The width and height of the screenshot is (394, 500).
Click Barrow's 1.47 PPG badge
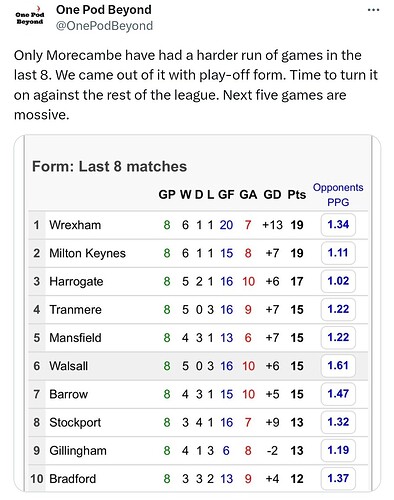pos(338,394)
